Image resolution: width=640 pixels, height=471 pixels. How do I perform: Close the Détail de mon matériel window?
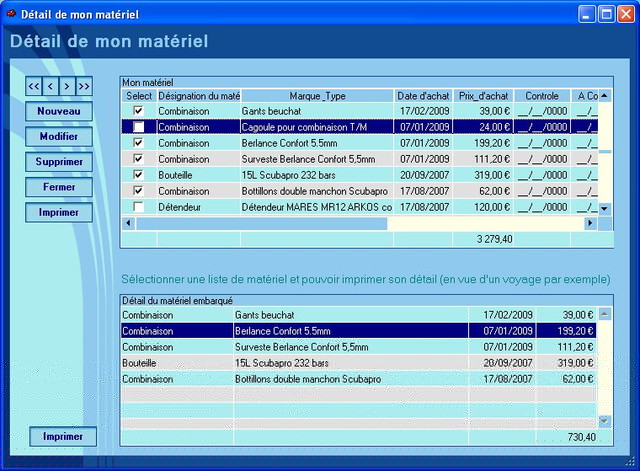click(626, 14)
